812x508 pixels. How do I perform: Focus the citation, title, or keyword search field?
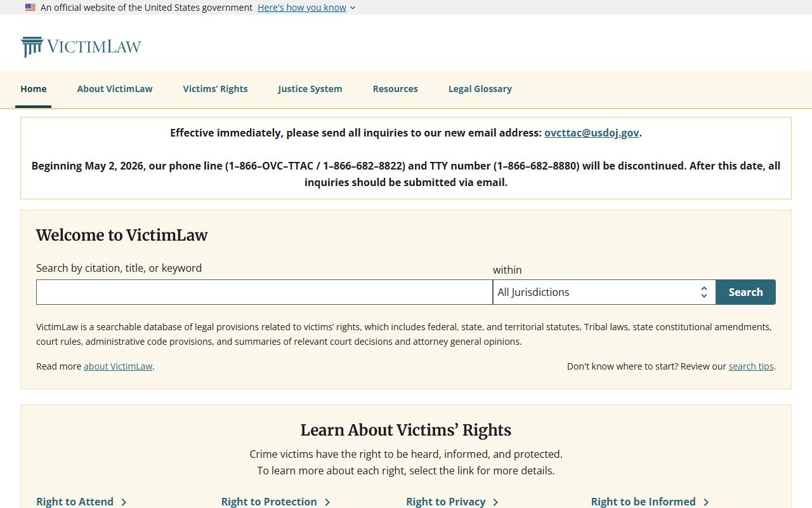coord(265,292)
